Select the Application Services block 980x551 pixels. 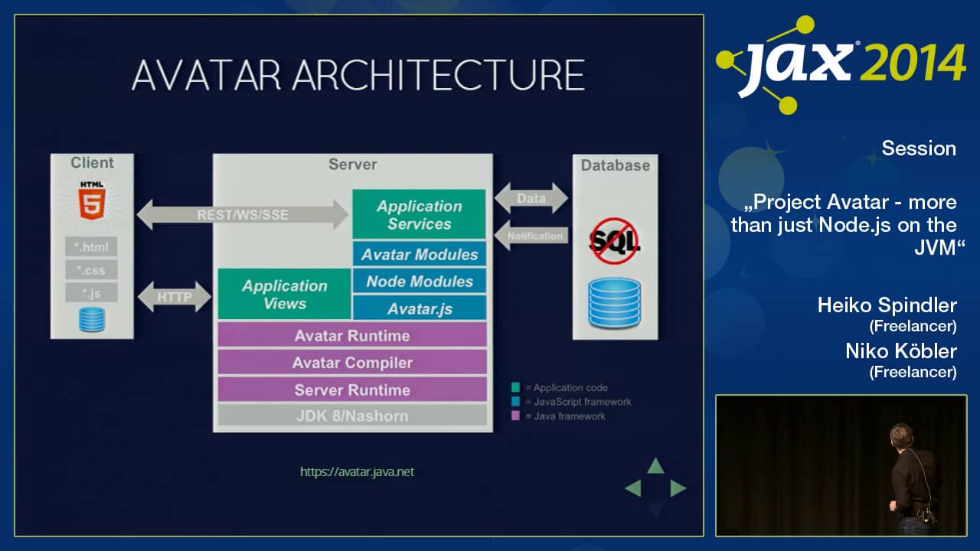pos(420,214)
